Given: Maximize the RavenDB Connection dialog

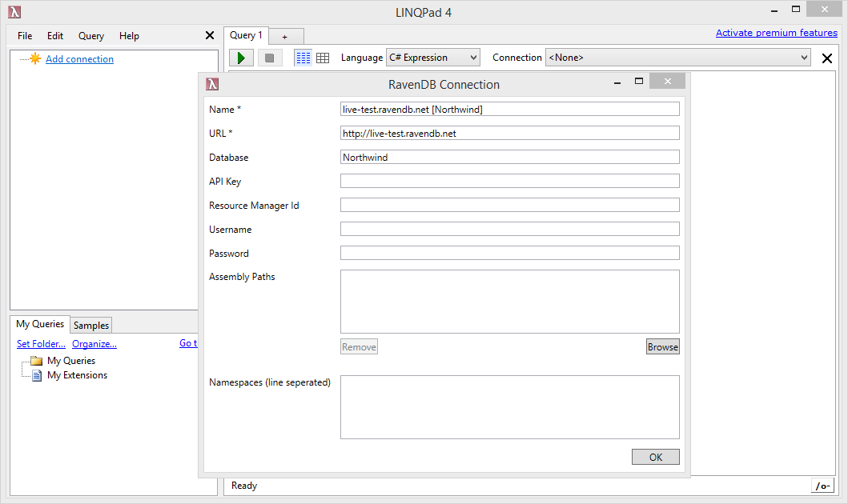Looking at the screenshot, I should [639, 81].
